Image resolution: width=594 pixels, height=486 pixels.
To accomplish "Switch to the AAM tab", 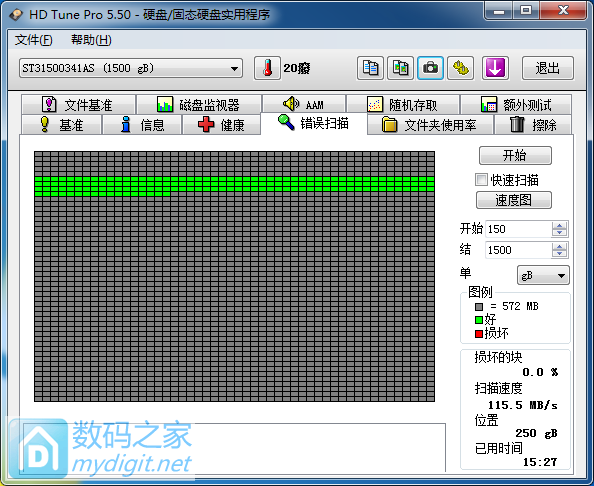I will pyautogui.click(x=304, y=104).
